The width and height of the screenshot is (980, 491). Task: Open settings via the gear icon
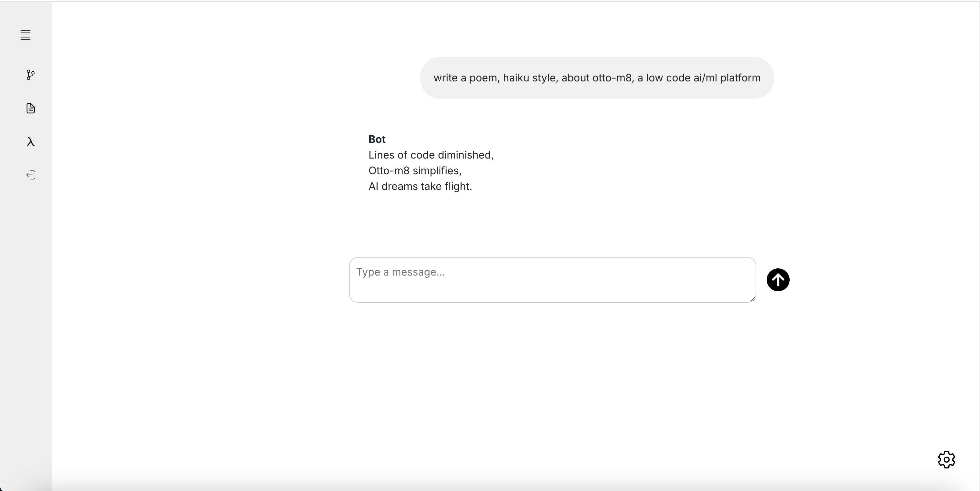coord(946,459)
